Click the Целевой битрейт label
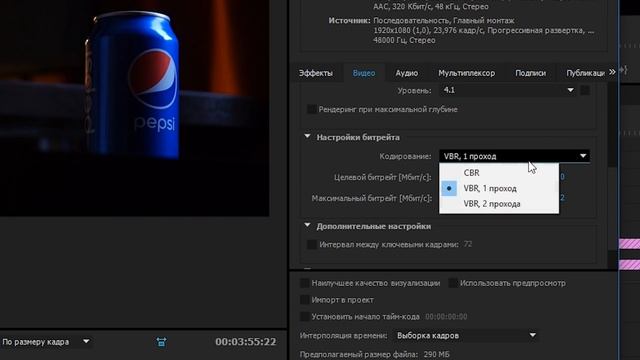640x360 pixels. (x=382, y=177)
